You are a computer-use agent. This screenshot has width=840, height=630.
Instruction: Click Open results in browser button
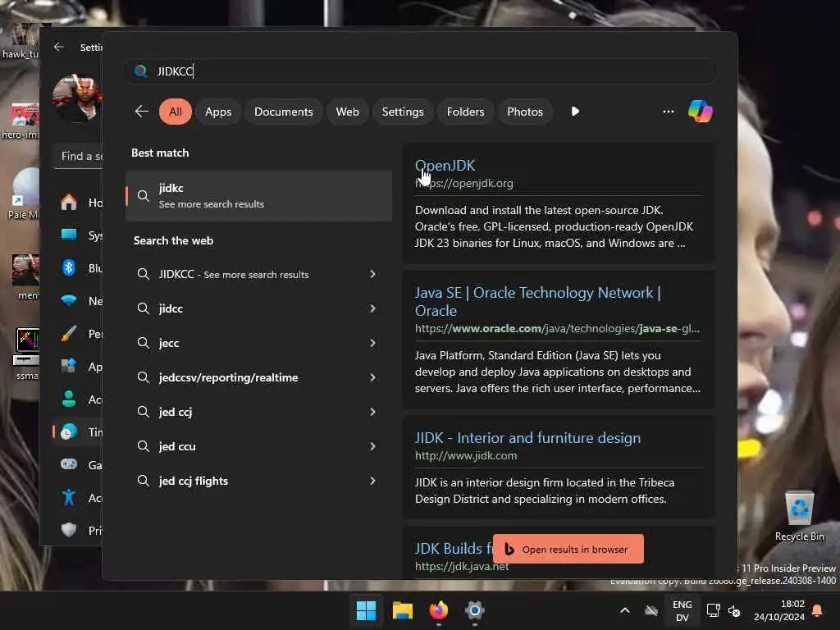point(568,549)
